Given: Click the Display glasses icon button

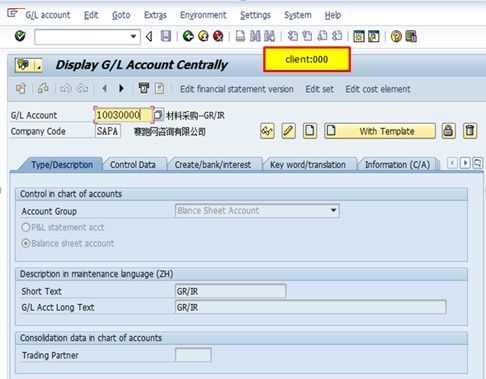Looking at the screenshot, I should [x=267, y=131].
